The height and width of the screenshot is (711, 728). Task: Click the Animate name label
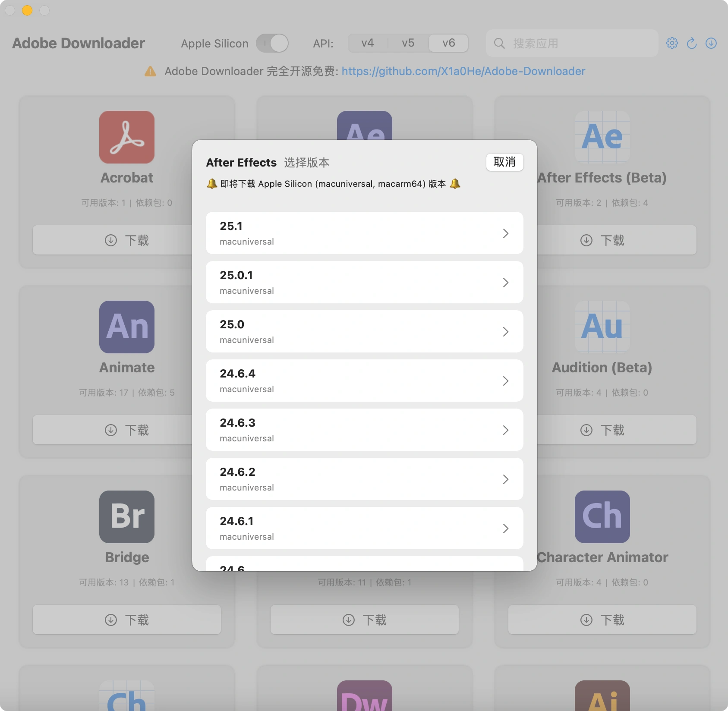tap(127, 368)
